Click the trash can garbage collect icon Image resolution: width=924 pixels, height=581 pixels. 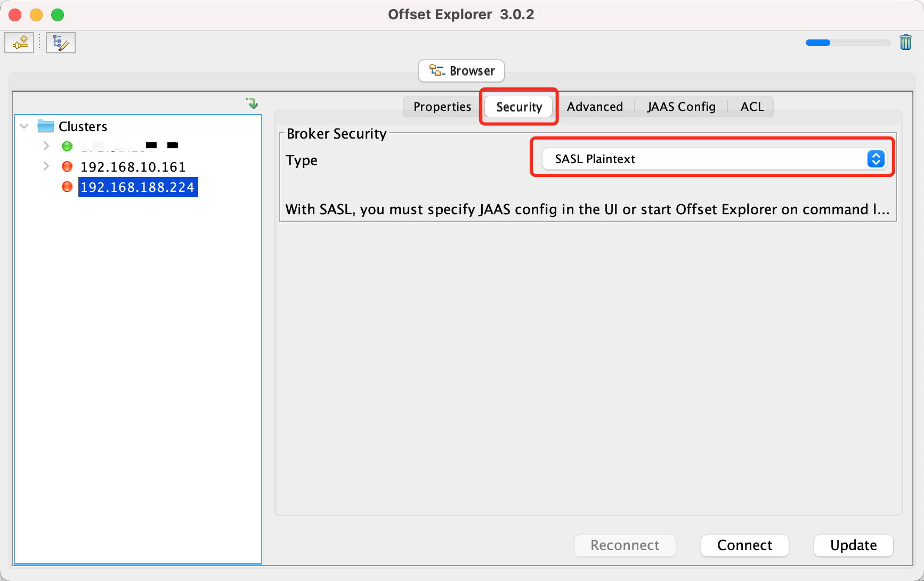coord(905,42)
